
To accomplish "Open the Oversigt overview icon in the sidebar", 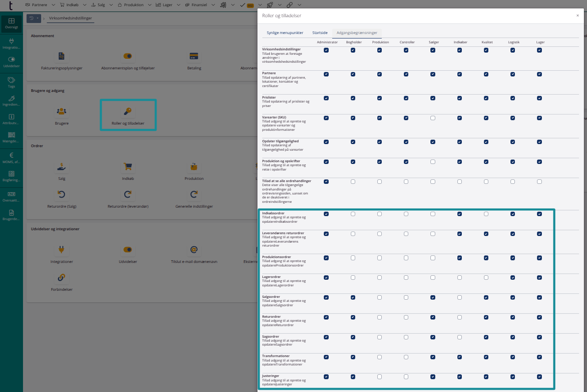I will [x=12, y=21].
